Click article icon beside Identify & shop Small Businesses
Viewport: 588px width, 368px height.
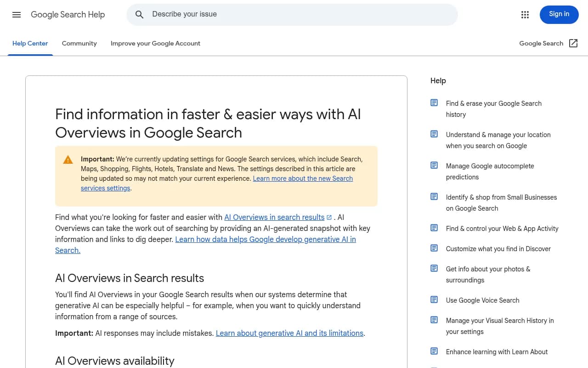click(434, 196)
